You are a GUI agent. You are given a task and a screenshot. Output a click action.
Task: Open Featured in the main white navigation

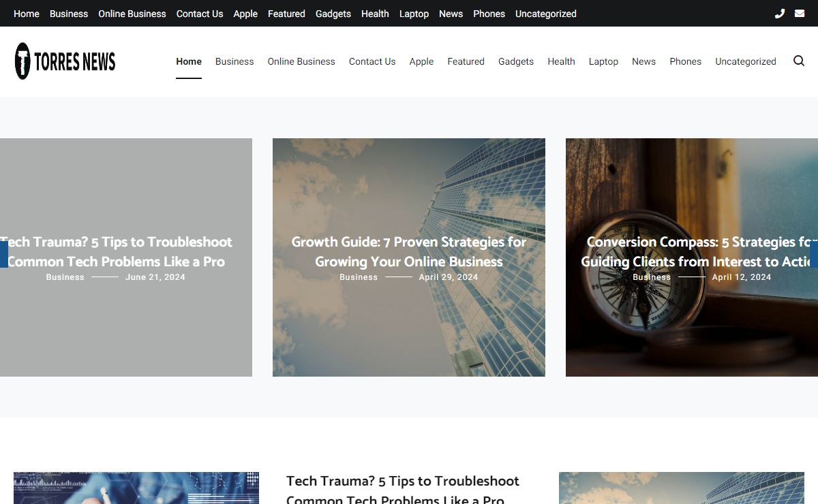pos(466,61)
